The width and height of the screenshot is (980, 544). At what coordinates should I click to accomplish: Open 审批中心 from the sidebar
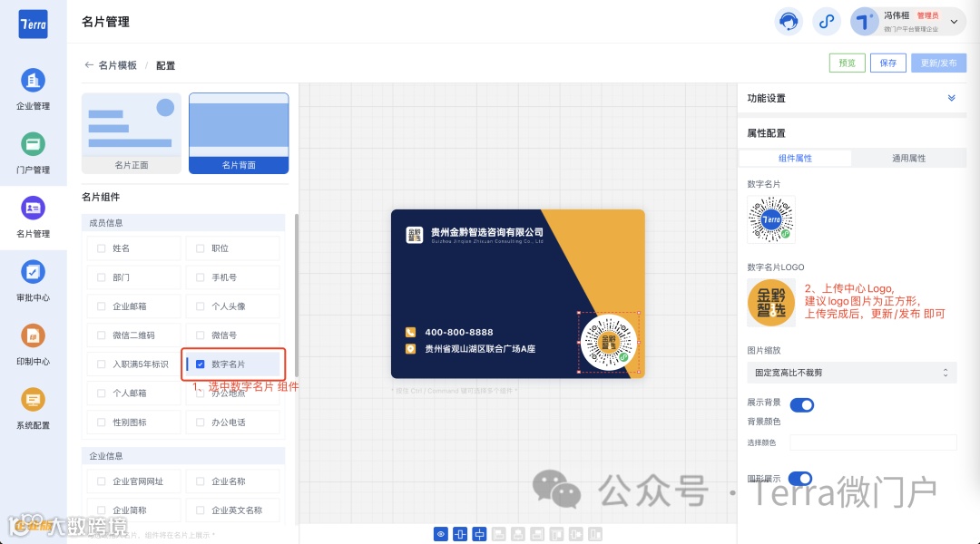34,281
